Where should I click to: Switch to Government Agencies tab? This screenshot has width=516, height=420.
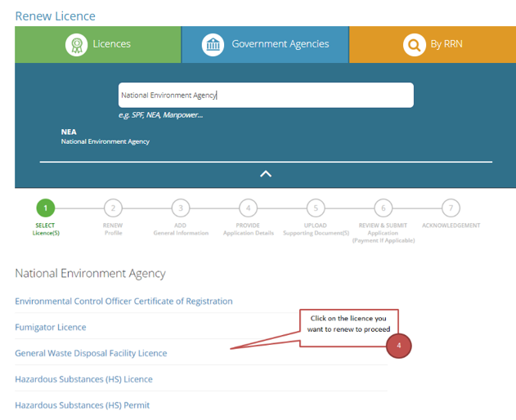265,44
